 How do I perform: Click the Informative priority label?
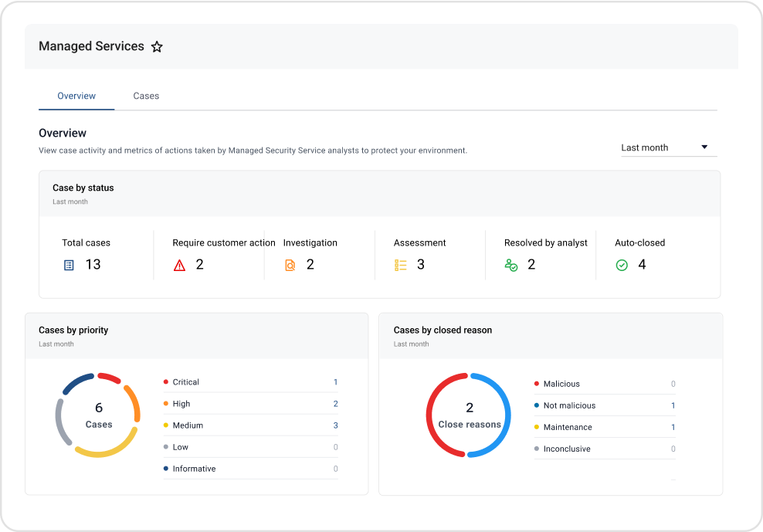point(194,469)
